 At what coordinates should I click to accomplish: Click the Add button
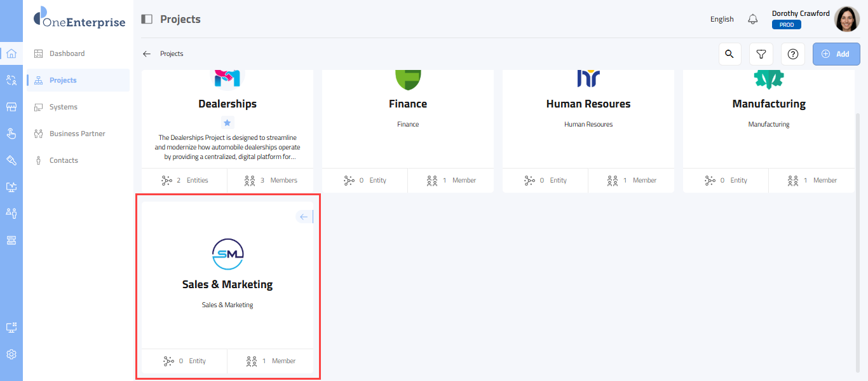tap(836, 54)
